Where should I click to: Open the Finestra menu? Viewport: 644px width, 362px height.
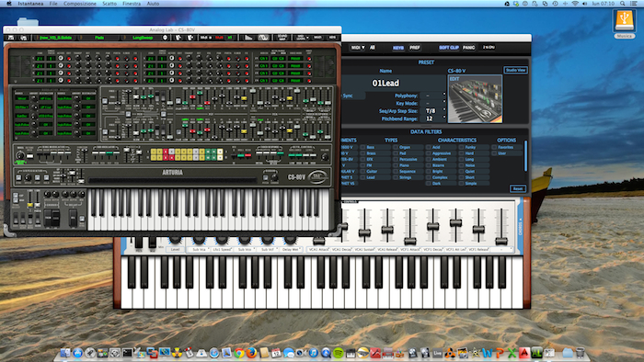tap(132, 4)
